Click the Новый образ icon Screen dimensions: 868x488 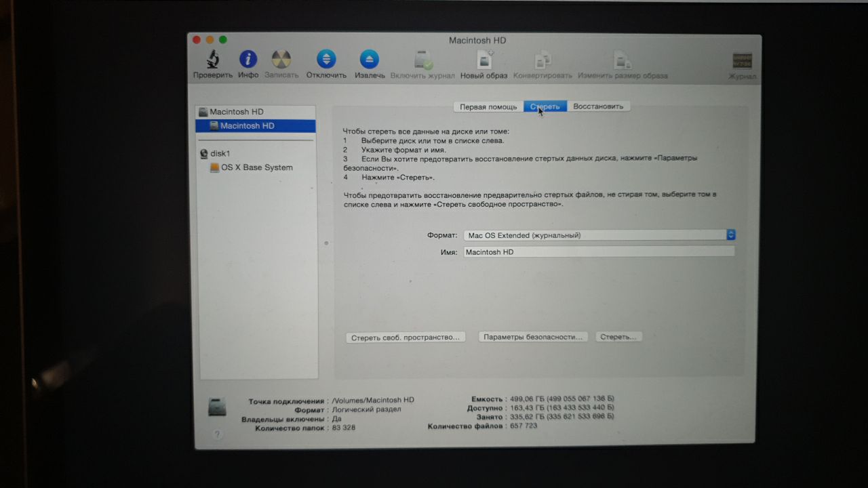click(x=484, y=59)
